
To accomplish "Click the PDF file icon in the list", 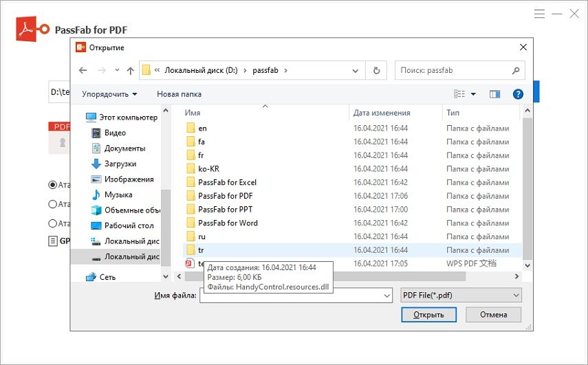I will [190, 263].
